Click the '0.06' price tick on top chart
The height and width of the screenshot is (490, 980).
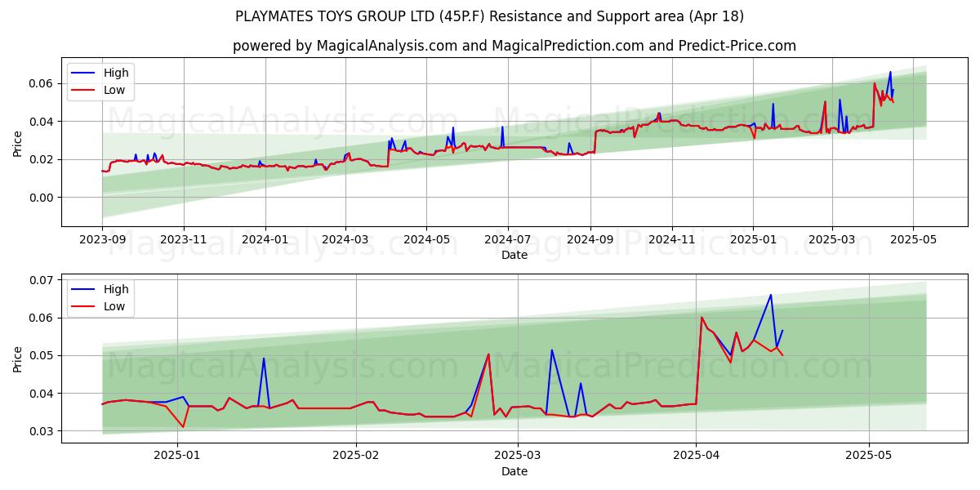click(42, 83)
